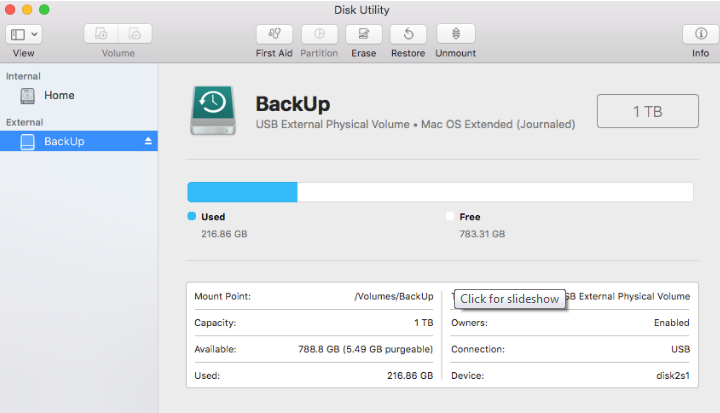Click the 'Mac OS Extended (Journaled)' subtitle
This screenshot has width=720, height=413.
498,124
